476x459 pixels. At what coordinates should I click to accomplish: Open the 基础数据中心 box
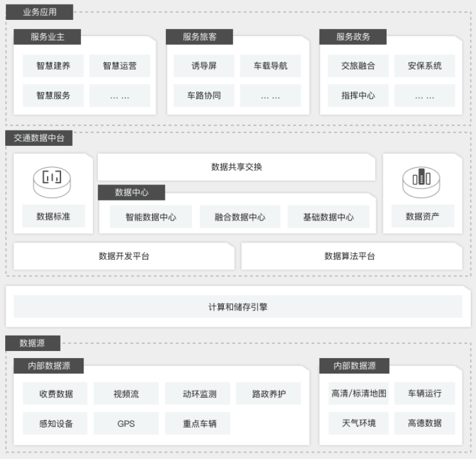[329, 217]
